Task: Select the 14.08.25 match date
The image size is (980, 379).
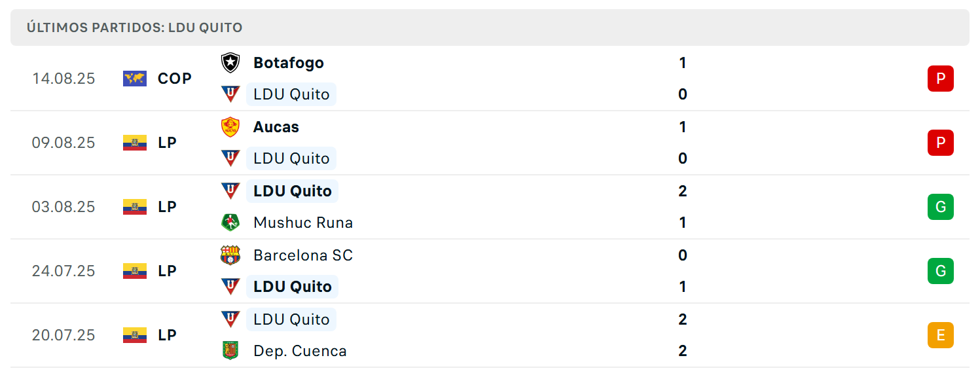Action: click(x=64, y=79)
